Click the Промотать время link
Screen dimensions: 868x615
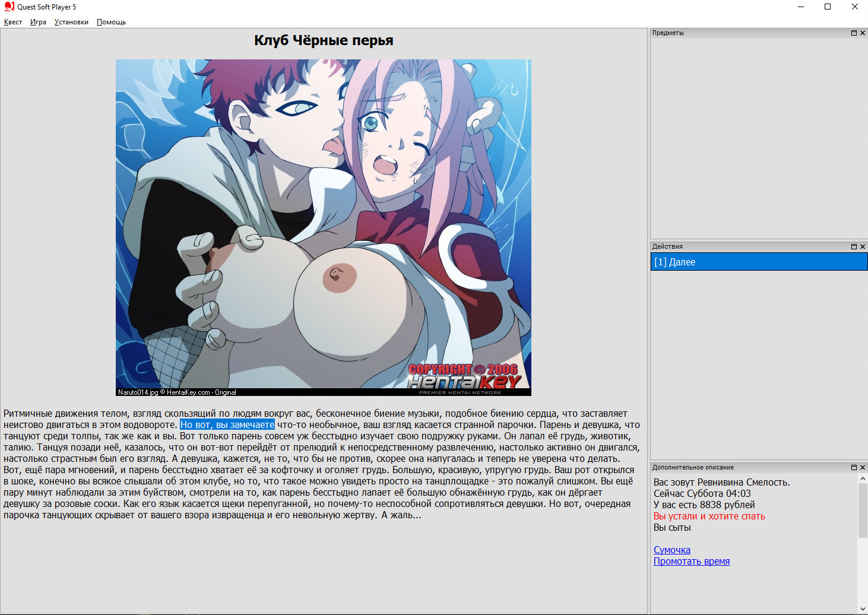point(691,561)
